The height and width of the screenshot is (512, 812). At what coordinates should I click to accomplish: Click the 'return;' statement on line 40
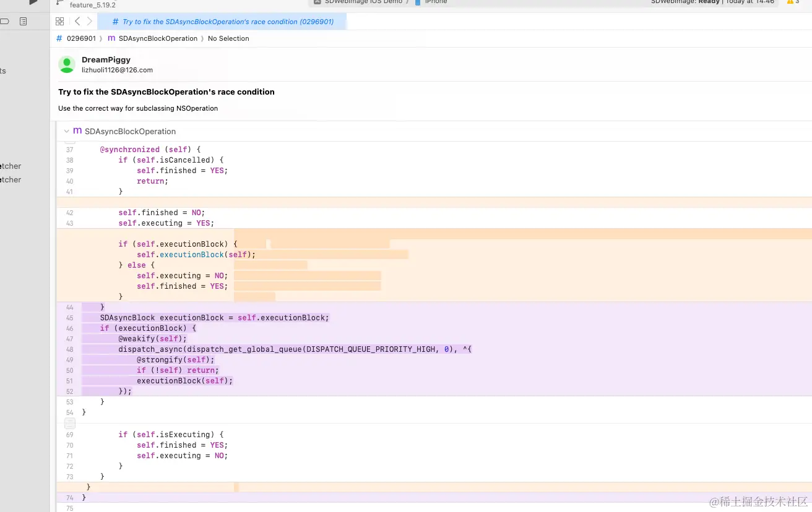point(153,181)
